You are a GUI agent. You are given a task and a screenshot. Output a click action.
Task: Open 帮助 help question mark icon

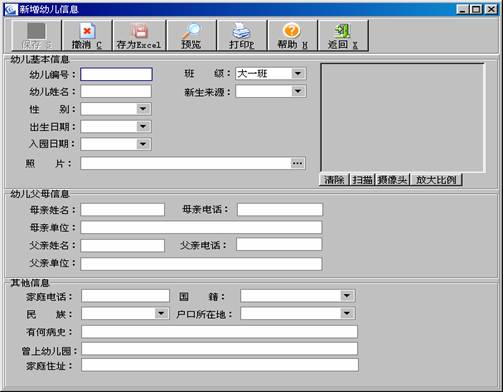tap(292, 31)
